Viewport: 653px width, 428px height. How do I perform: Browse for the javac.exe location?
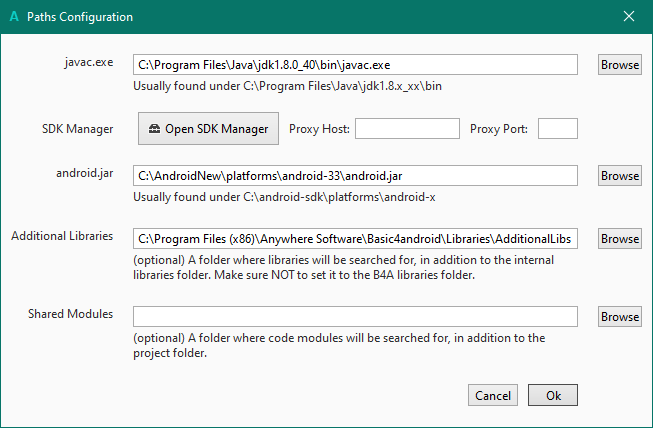point(620,64)
